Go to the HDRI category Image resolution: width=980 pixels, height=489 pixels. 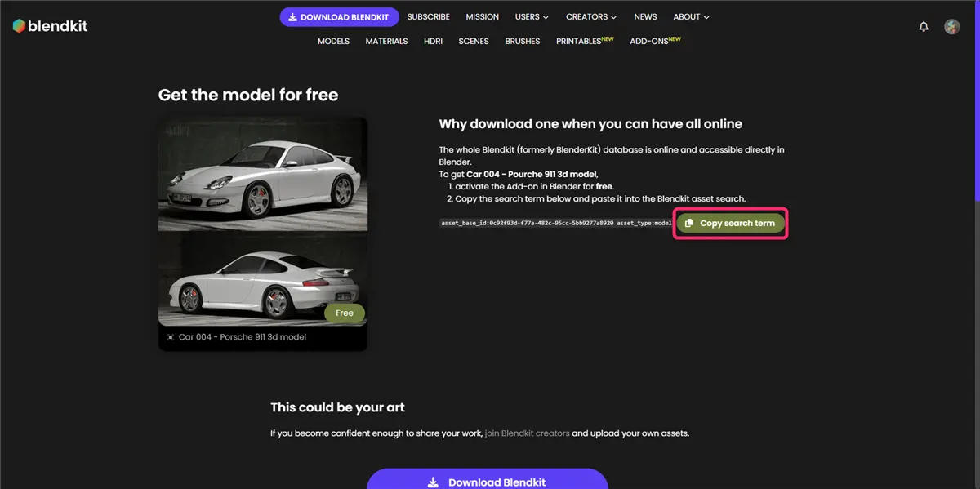tap(433, 41)
